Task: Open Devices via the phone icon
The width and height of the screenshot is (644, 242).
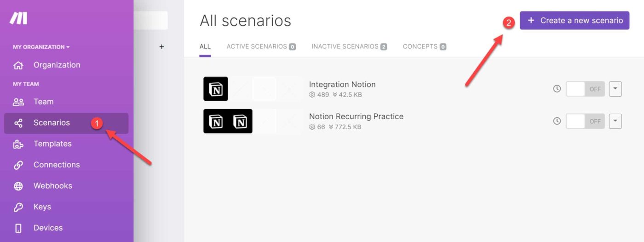Action: [x=18, y=228]
